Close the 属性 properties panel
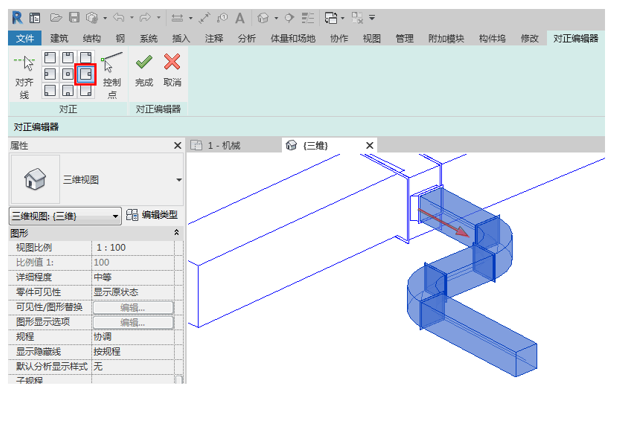Viewport: 617px width, 421px height. click(x=177, y=146)
